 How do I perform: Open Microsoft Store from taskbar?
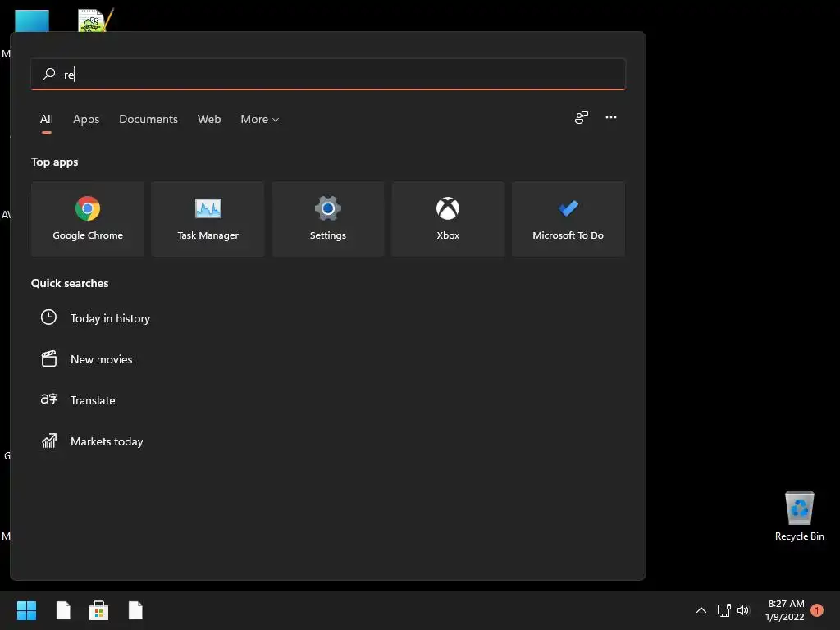98,610
